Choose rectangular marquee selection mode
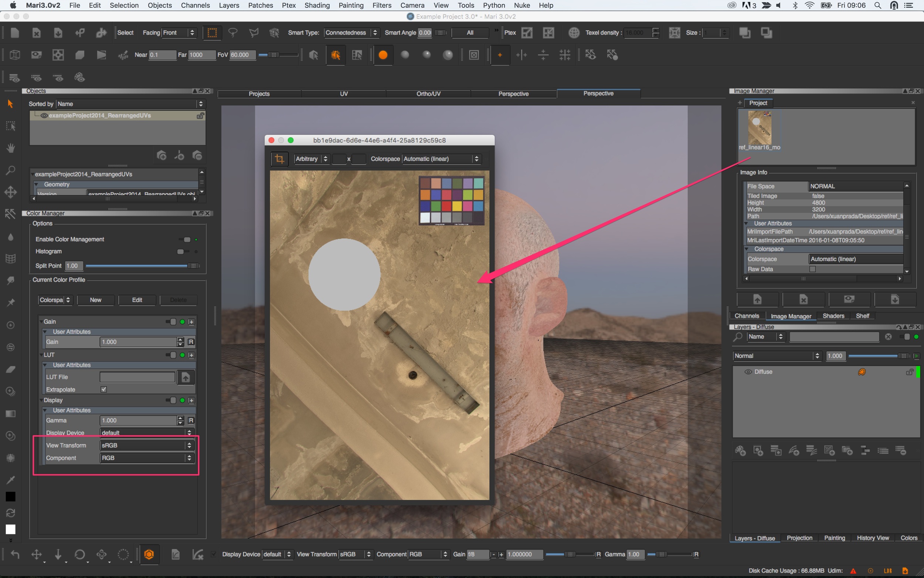The height and width of the screenshot is (578, 924). click(x=212, y=33)
